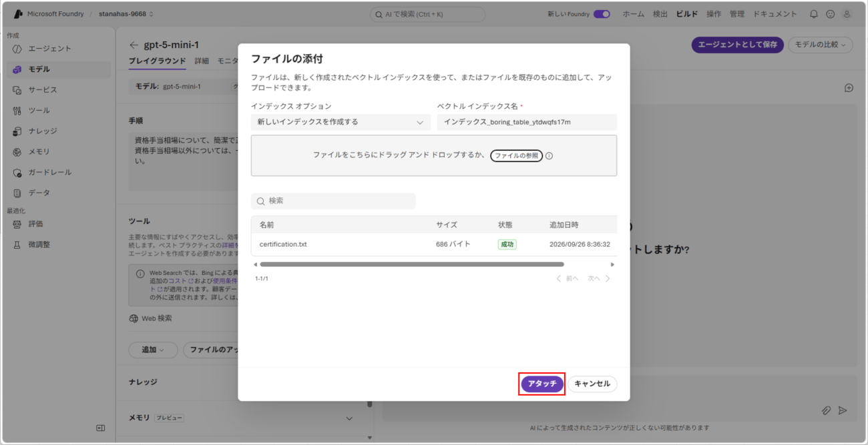Screen dimensions: 868x445
Task: Open the 追加 dropdown under ツール
Action: [153, 350]
